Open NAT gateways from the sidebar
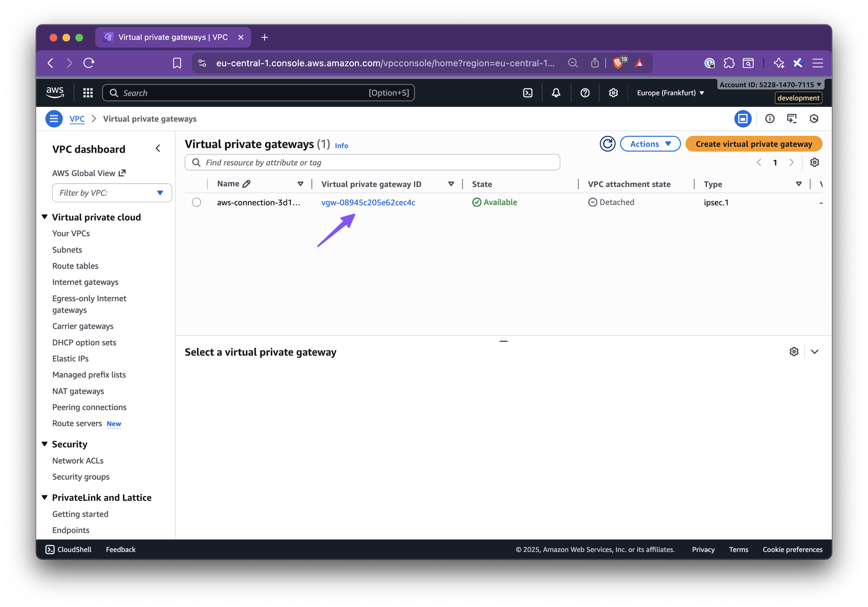 coord(78,391)
